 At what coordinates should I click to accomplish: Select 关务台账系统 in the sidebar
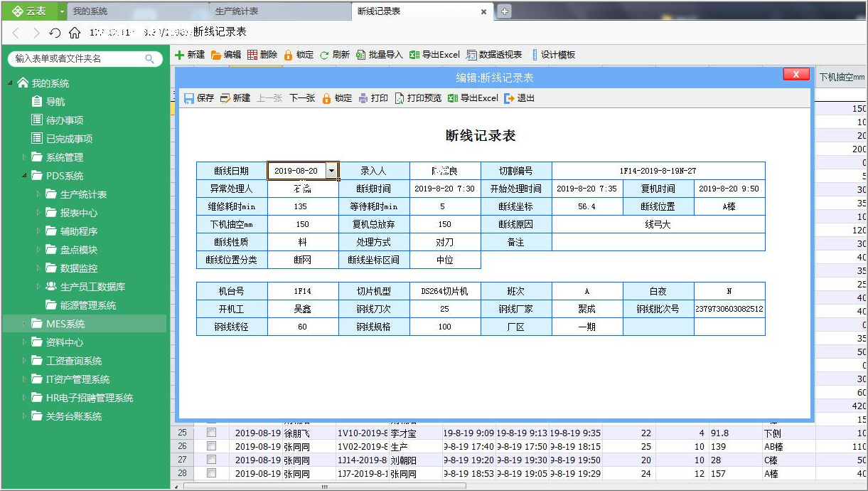click(74, 416)
